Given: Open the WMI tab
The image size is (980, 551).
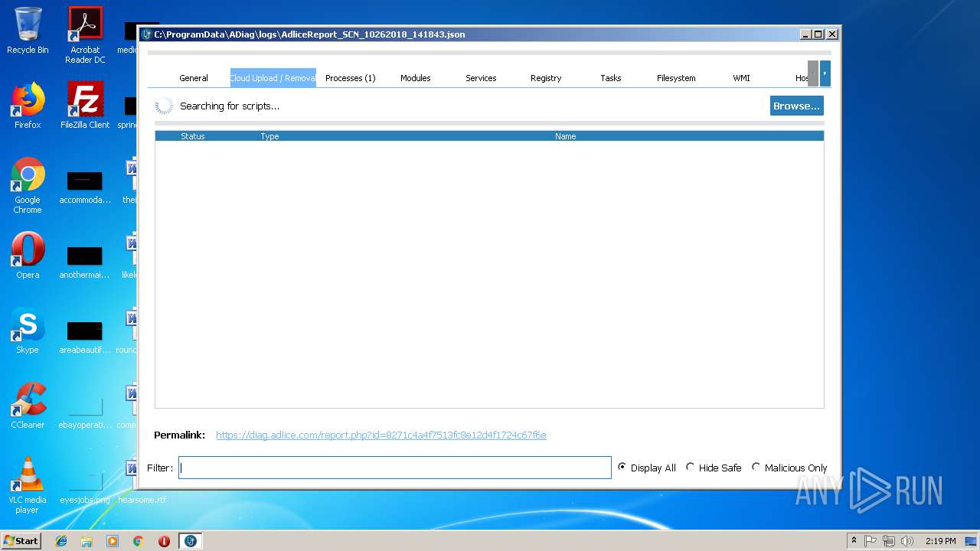Looking at the screenshot, I should (x=741, y=78).
